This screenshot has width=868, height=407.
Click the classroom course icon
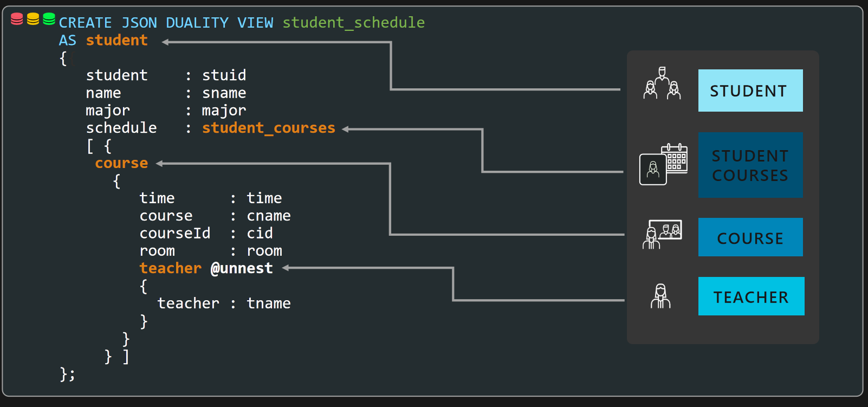(662, 234)
